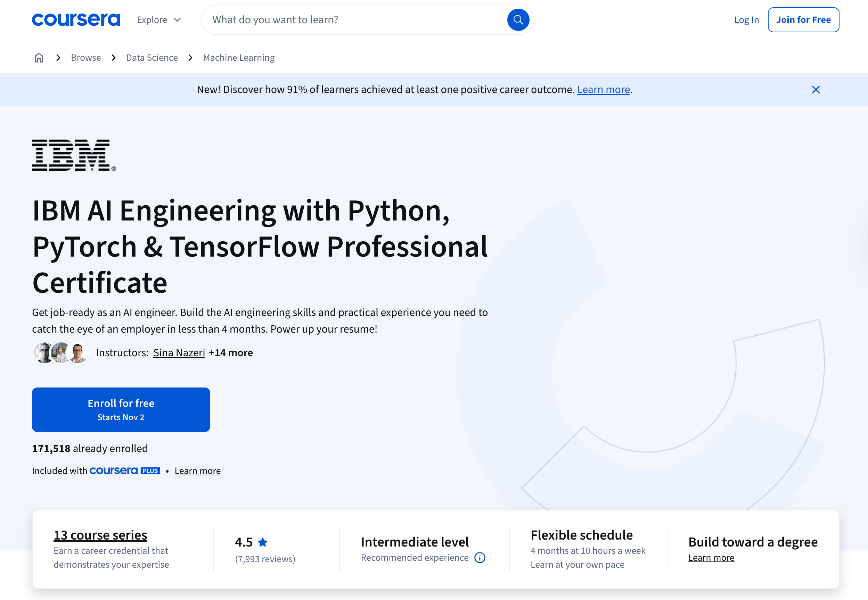Click the search magnifier icon
This screenshot has width=868, height=600.
(x=518, y=19)
